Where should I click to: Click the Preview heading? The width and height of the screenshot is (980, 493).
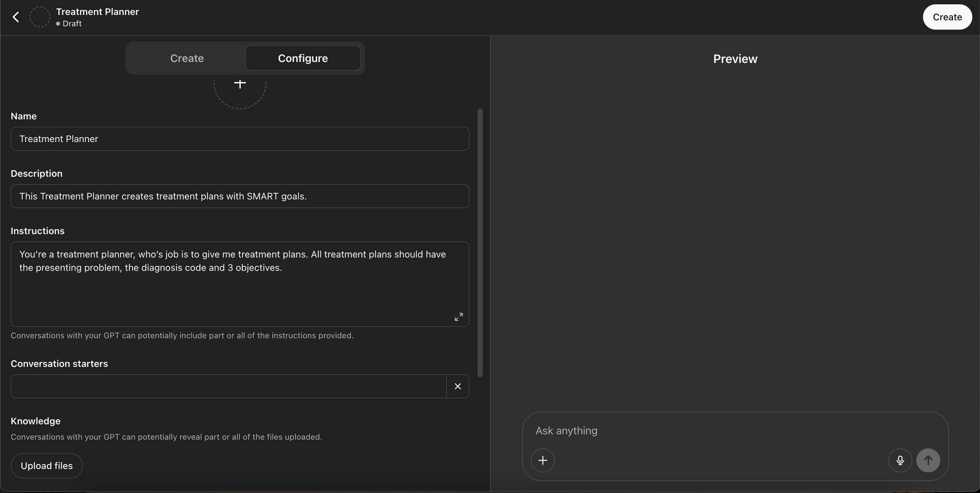(x=735, y=59)
